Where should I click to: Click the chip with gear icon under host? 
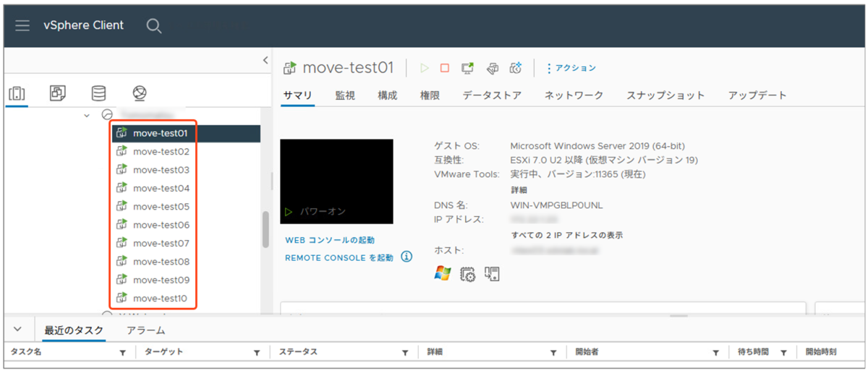pos(468,274)
